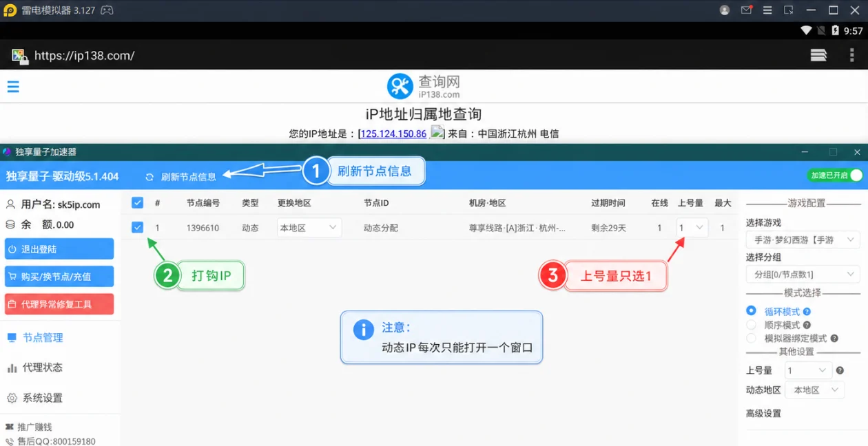Click the 节点管理 monitor icon
The width and height of the screenshot is (868, 446).
click(12, 337)
